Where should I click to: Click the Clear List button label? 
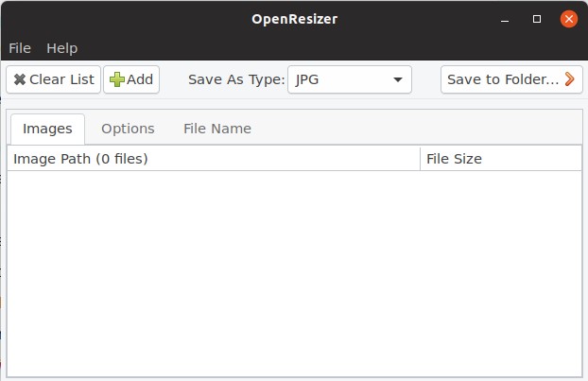pyautogui.click(x=61, y=79)
